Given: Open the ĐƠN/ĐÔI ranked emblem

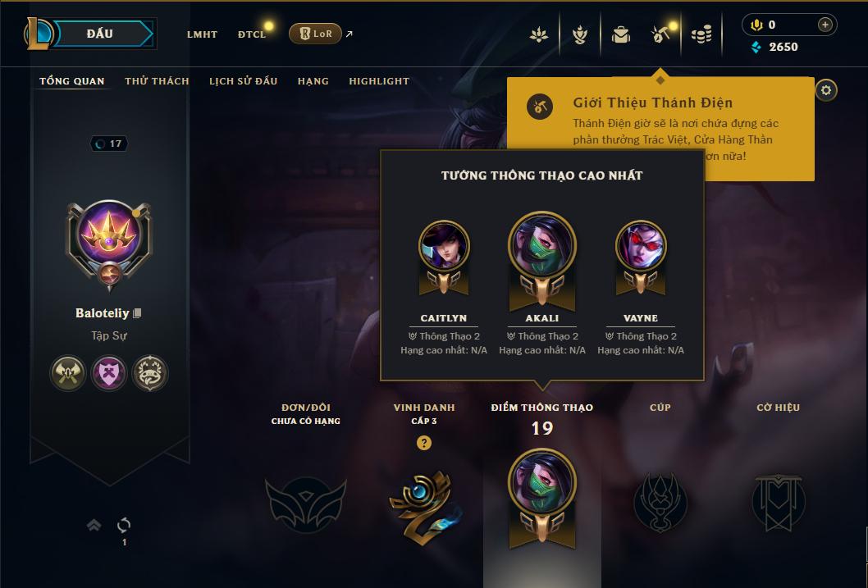Looking at the screenshot, I should 305,504.
